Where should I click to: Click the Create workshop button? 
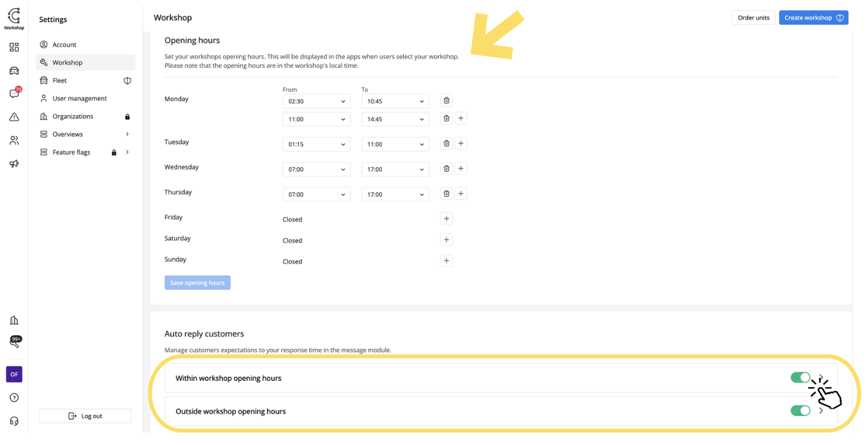click(x=813, y=18)
